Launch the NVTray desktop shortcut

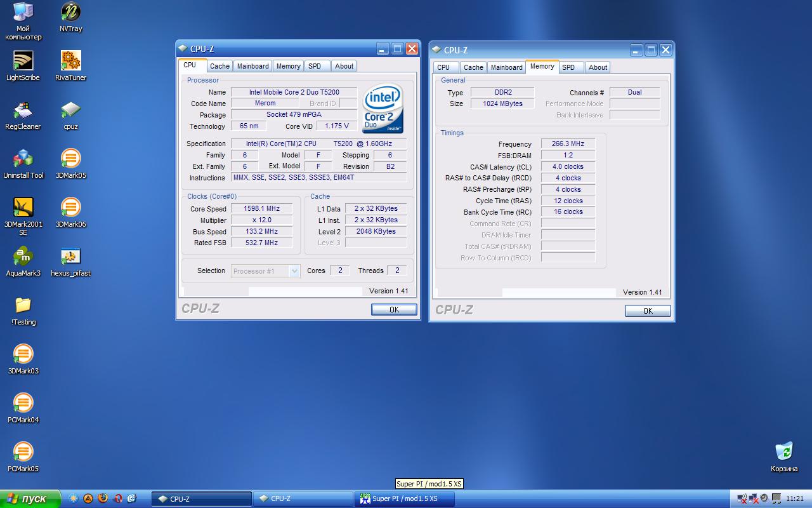click(70, 17)
